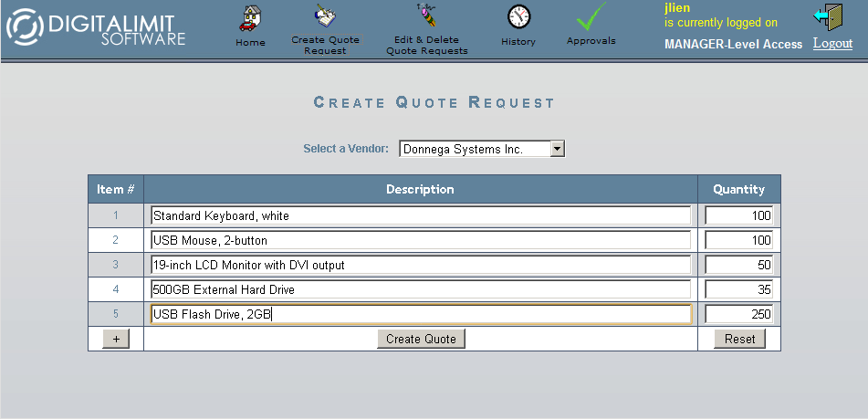Click the Approvals green checkmark icon
This screenshot has width=868, height=419.
pyautogui.click(x=591, y=16)
